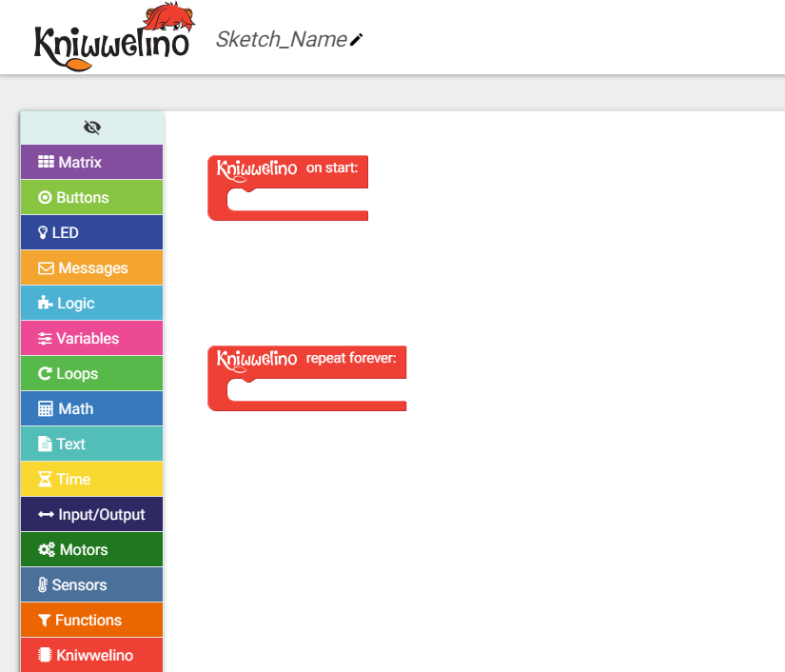Click the Sketch_Name title text

coord(282,40)
